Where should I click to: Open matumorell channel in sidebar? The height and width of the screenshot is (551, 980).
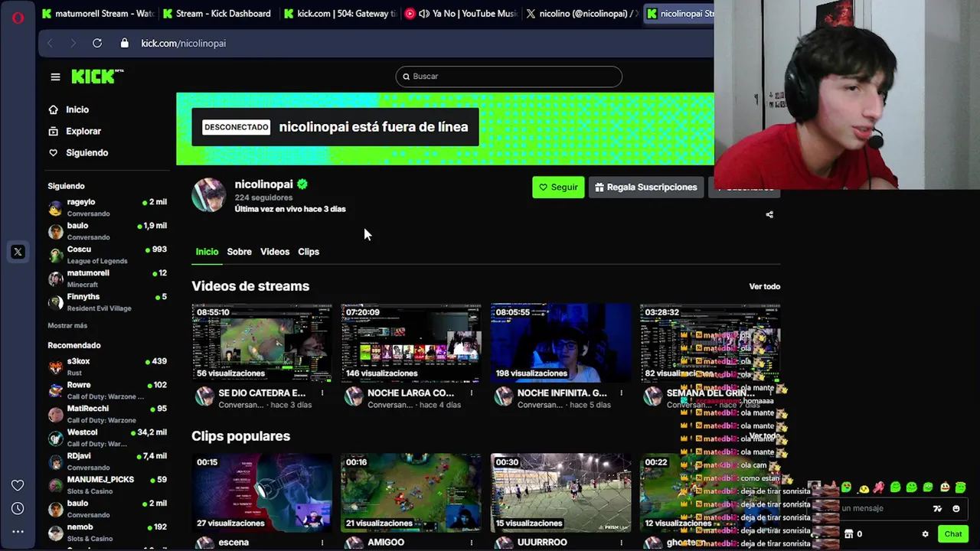click(107, 278)
